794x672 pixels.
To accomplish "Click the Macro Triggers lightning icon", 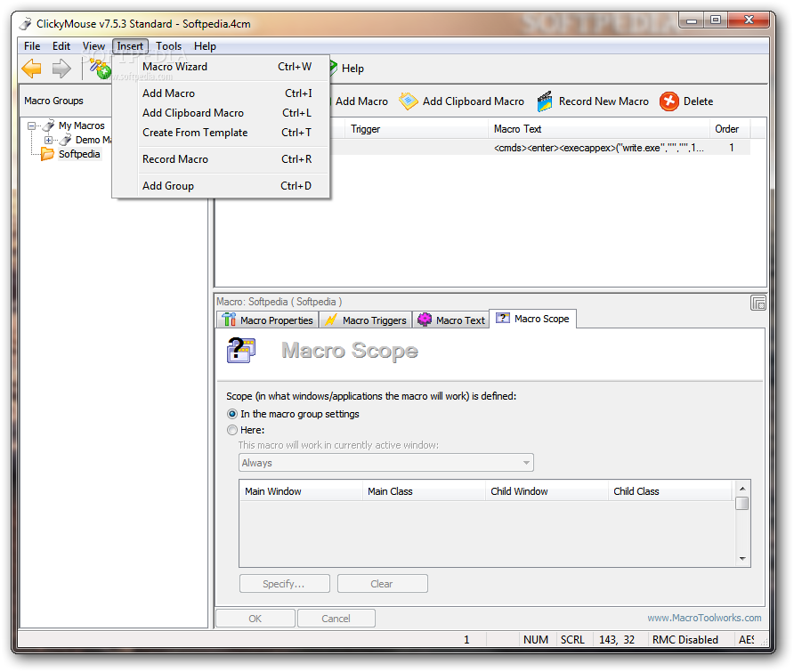I will 330,320.
